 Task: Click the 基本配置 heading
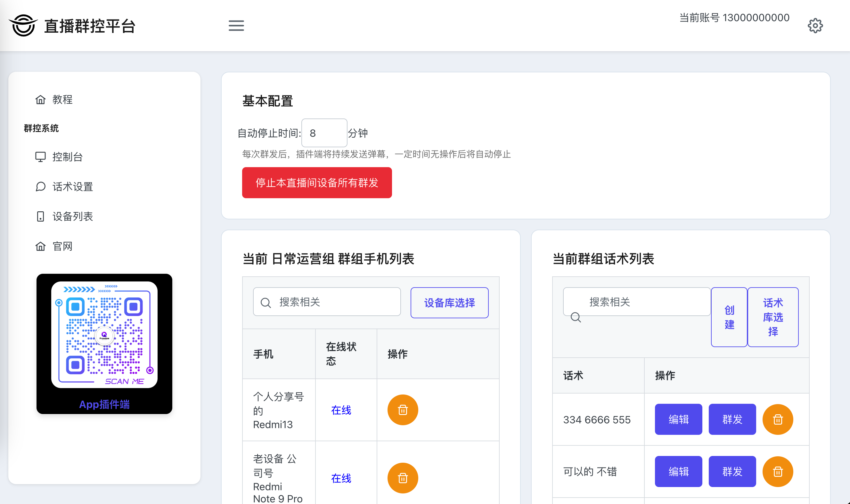pyautogui.click(x=268, y=101)
